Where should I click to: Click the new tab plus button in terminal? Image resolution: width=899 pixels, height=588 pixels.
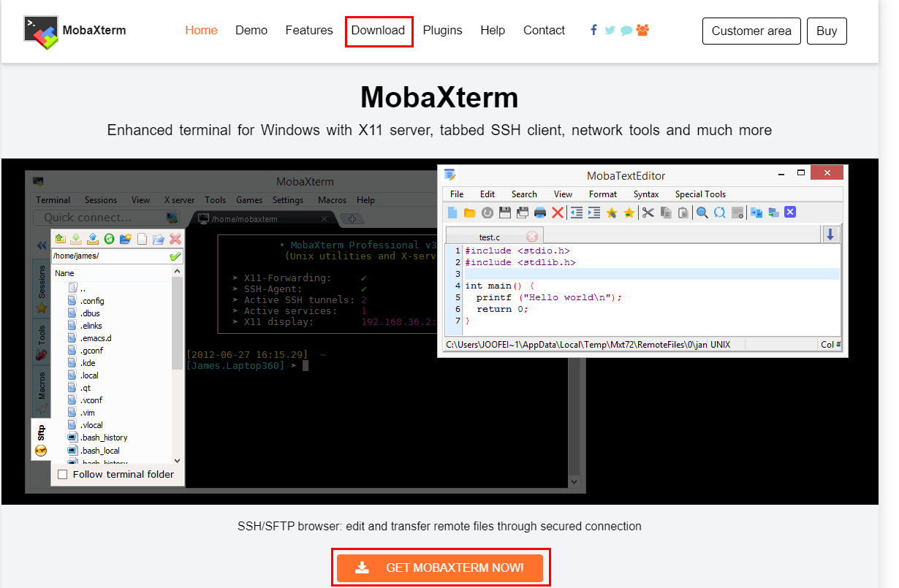(x=352, y=218)
